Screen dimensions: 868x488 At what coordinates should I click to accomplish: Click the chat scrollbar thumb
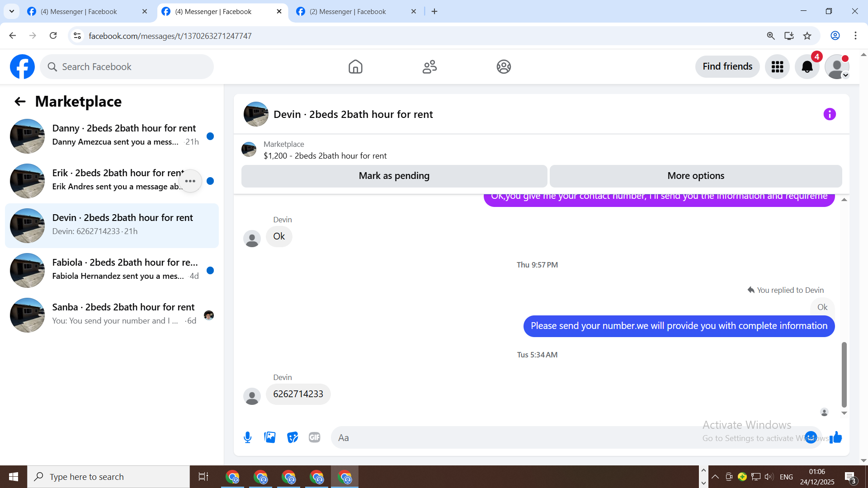[844, 374]
